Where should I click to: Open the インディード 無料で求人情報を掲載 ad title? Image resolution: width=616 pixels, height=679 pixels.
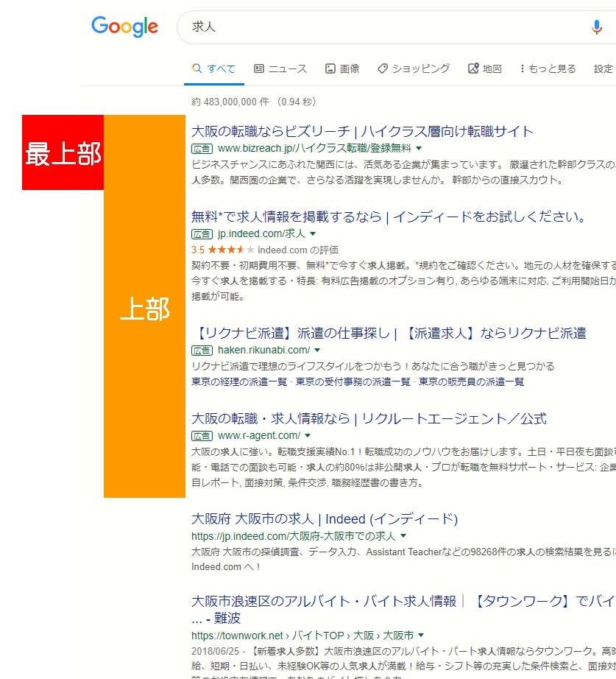tap(389, 217)
